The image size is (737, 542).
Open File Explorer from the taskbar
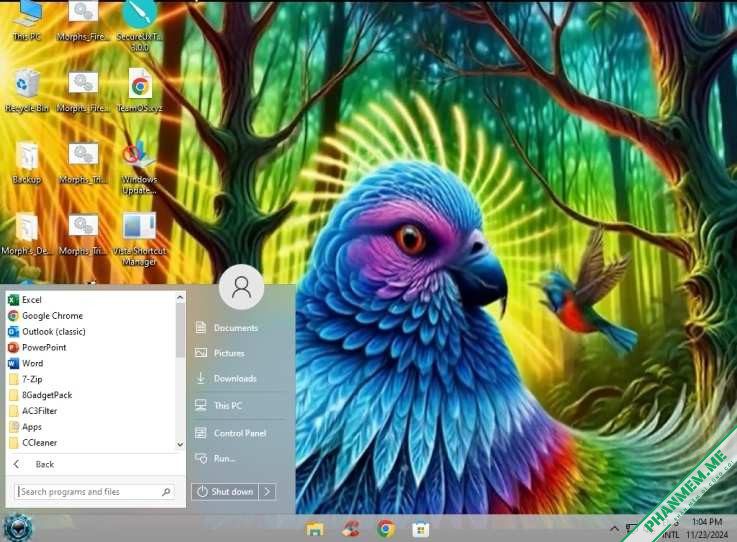click(315, 529)
